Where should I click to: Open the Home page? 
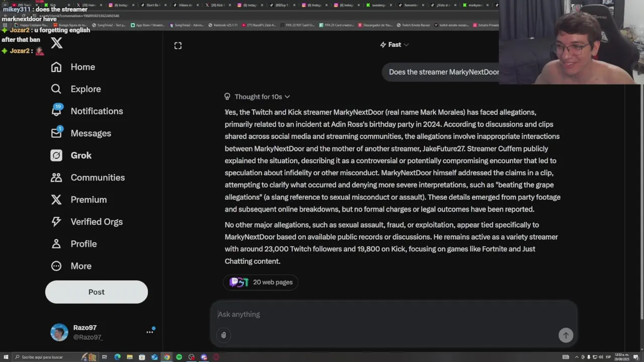73,67
